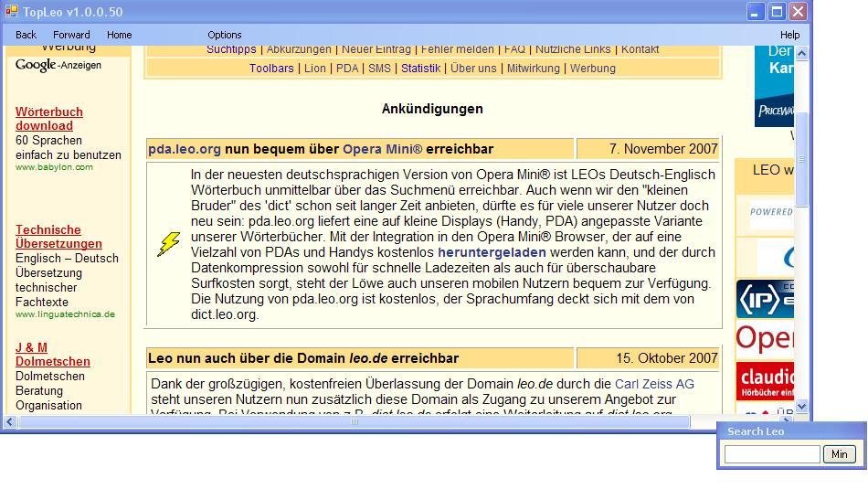
Task: Open the Kontakt link
Action: pyautogui.click(x=640, y=49)
